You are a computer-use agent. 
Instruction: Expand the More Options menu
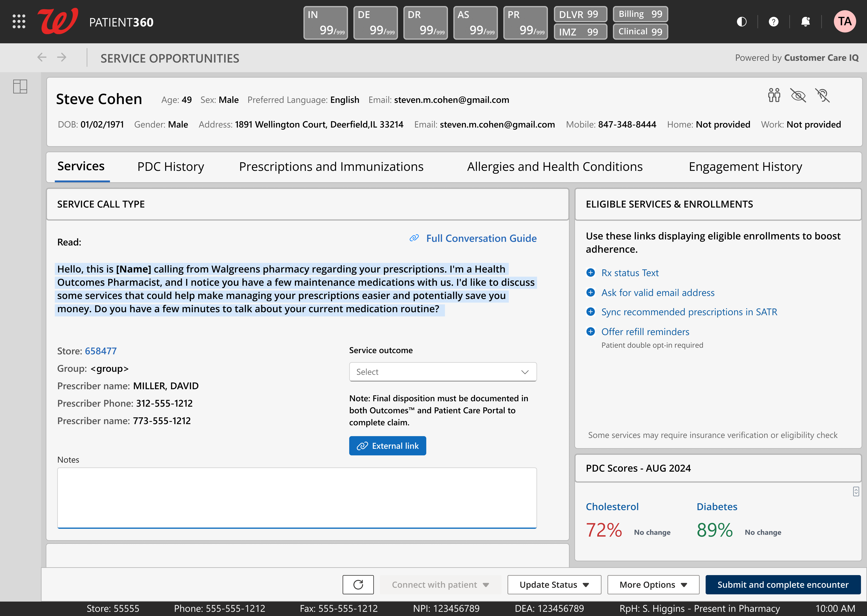[653, 585]
